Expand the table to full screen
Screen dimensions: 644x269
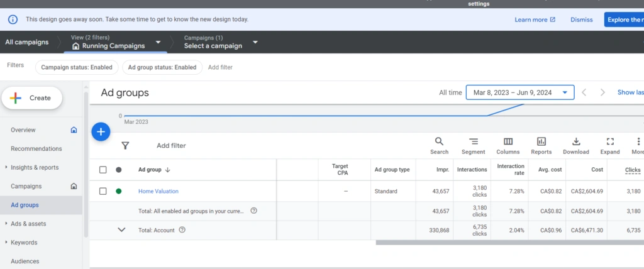pos(609,145)
